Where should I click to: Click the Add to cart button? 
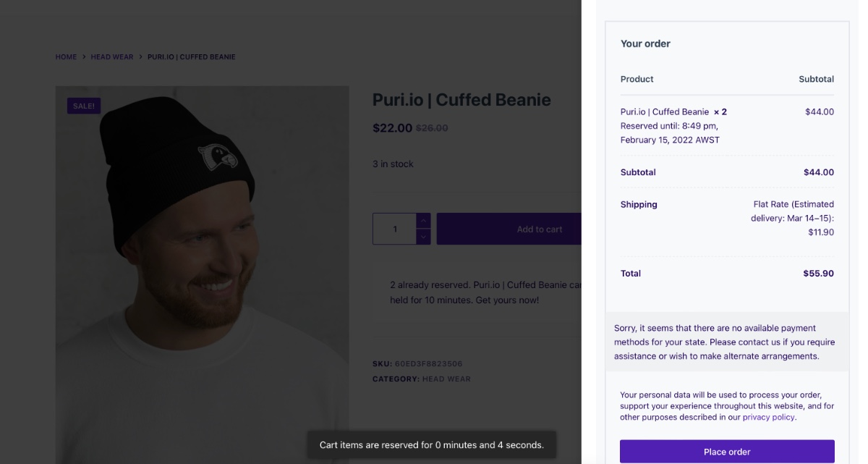pos(538,228)
